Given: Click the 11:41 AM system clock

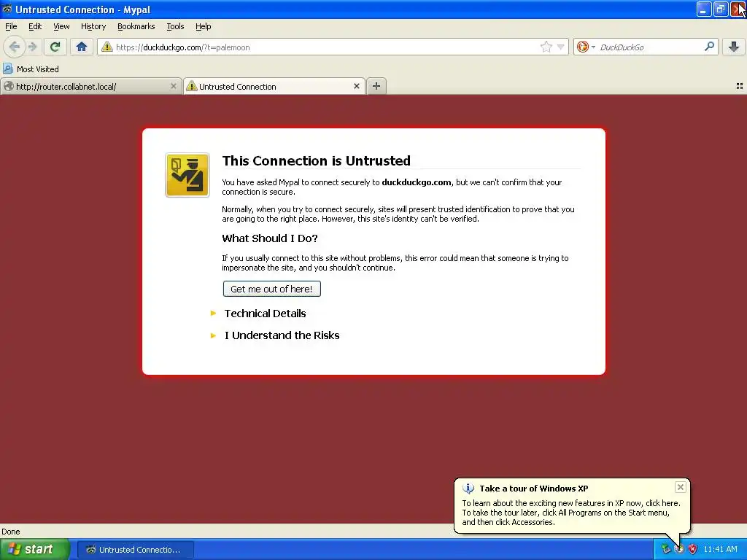Looking at the screenshot, I should (x=720, y=549).
